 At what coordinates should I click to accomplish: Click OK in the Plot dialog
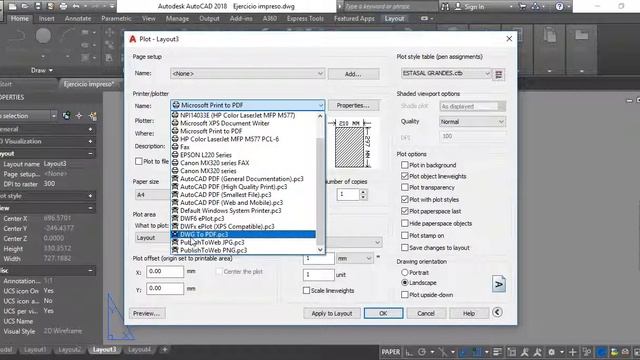[383, 313]
